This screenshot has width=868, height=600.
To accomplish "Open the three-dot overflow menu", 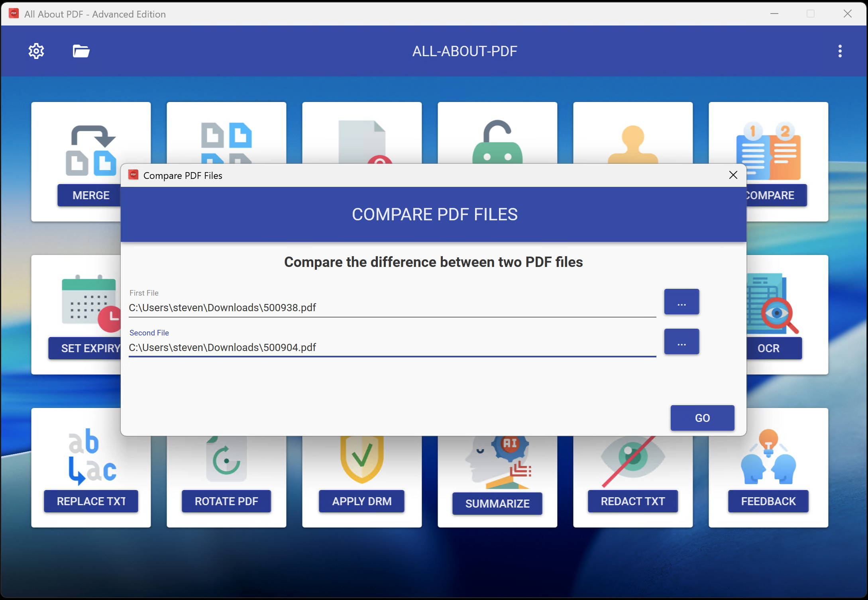I will click(840, 51).
